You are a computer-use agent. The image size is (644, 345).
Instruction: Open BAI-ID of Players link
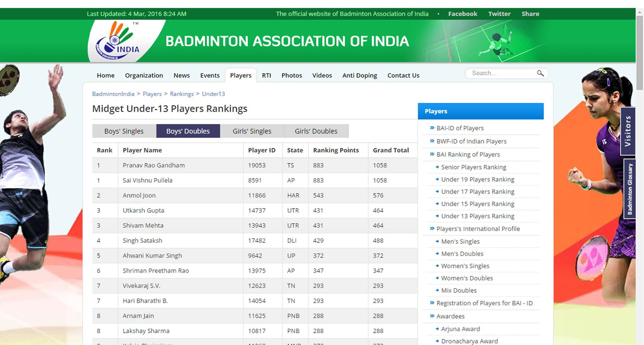point(460,128)
